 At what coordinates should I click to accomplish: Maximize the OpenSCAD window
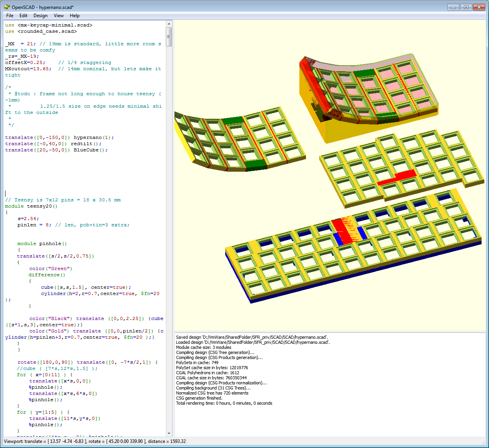coord(466,7)
